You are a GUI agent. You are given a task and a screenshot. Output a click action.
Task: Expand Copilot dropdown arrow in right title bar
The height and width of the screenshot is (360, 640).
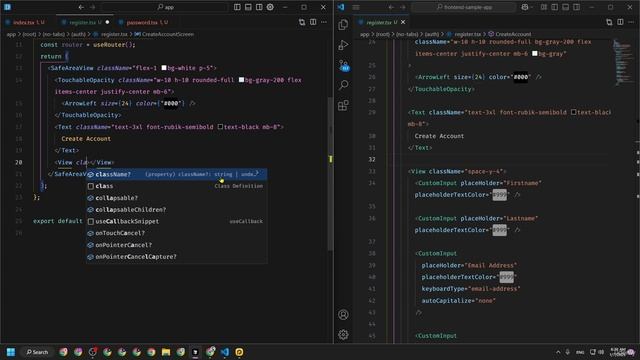(x=532, y=7)
